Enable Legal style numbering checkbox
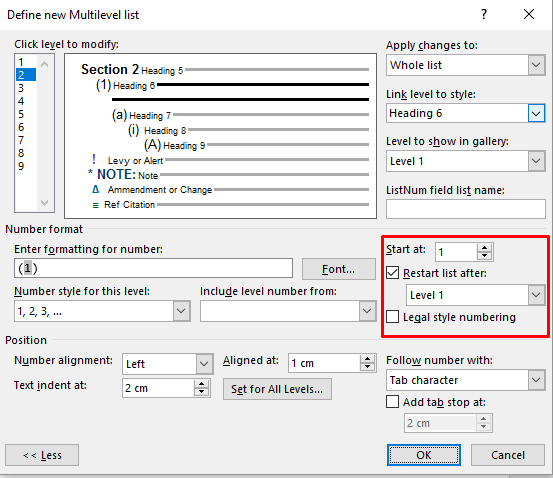 (393, 317)
